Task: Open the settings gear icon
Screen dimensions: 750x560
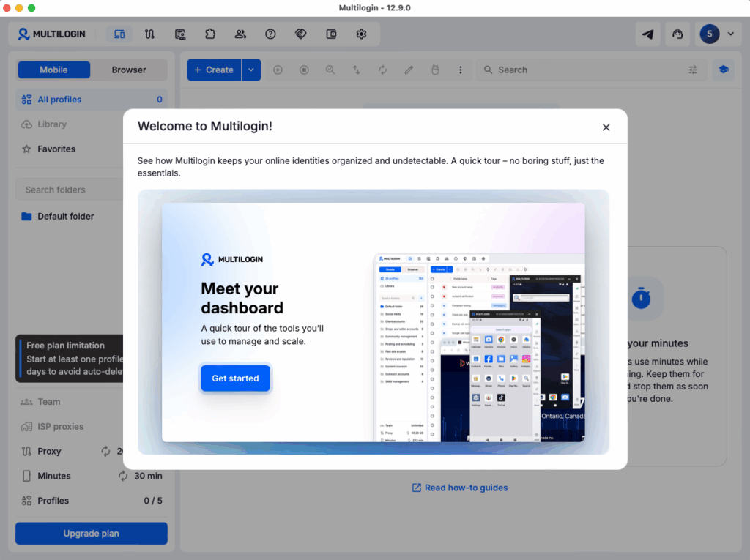Action: pos(362,34)
